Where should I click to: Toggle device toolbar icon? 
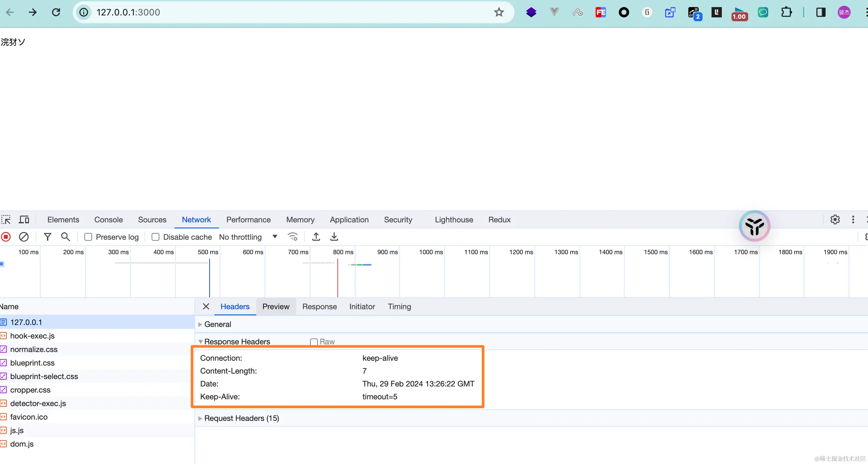coord(24,219)
